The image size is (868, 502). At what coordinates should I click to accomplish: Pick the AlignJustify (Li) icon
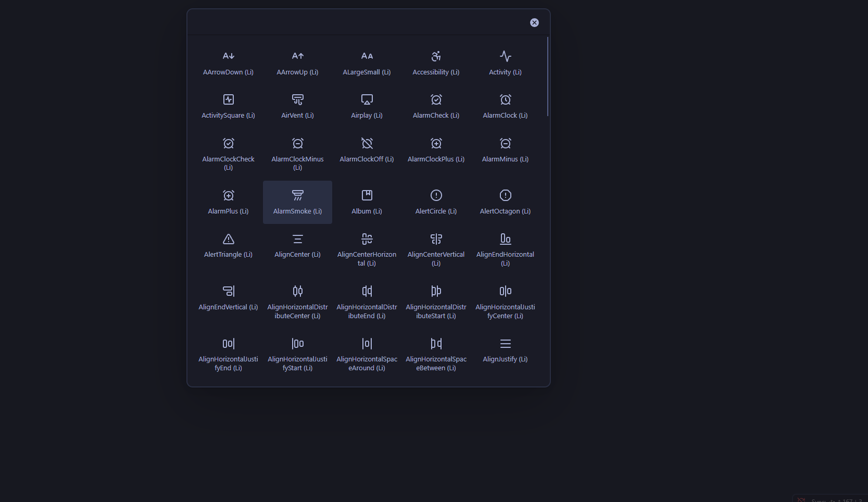coord(506,344)
